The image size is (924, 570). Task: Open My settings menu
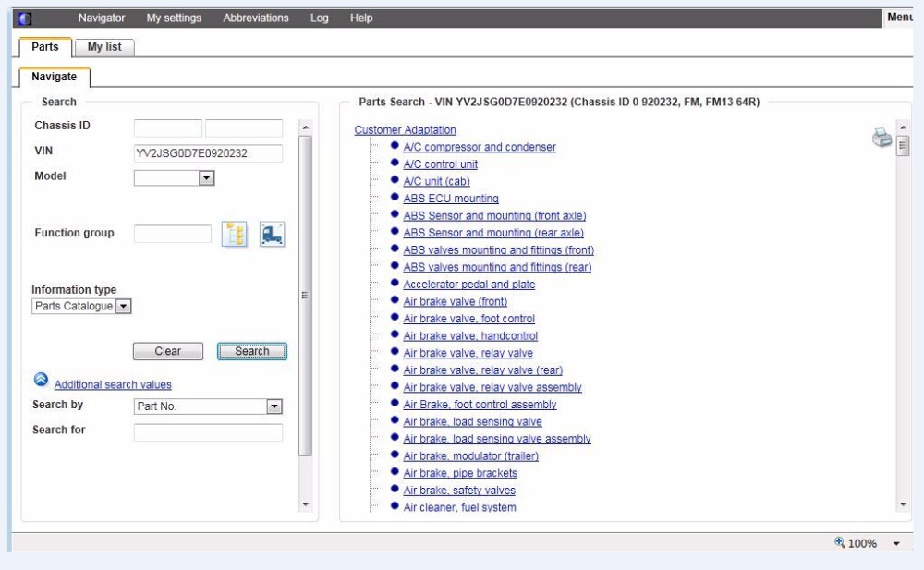tap(174, 18)
